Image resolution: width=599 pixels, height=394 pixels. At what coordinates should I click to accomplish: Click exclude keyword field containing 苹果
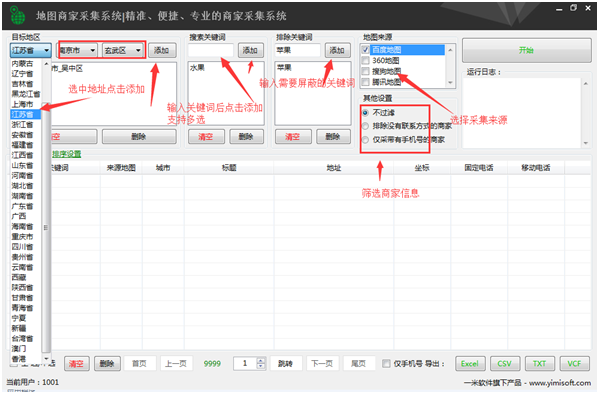(x=297, y=50)
